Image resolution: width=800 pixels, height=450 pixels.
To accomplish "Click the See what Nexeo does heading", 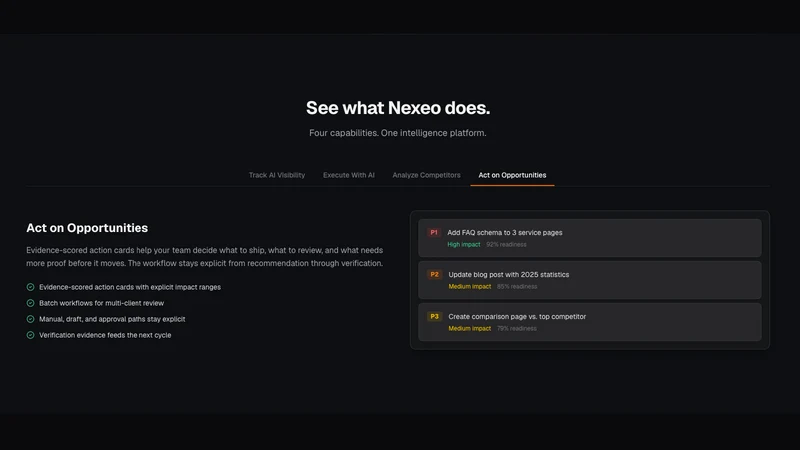I will 398,108.
